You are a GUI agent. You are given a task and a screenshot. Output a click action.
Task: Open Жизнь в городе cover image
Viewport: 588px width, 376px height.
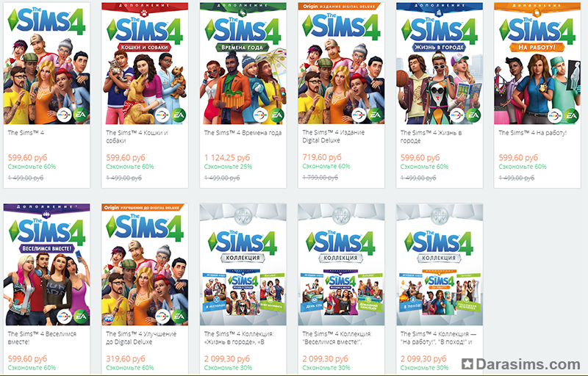[x=440, y=63]
